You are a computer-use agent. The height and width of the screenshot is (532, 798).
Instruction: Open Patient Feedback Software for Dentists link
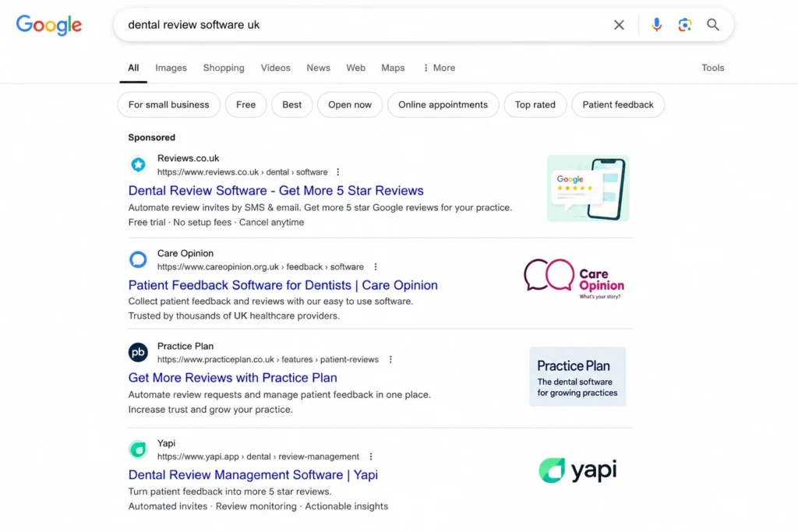[x=283, y=285]
